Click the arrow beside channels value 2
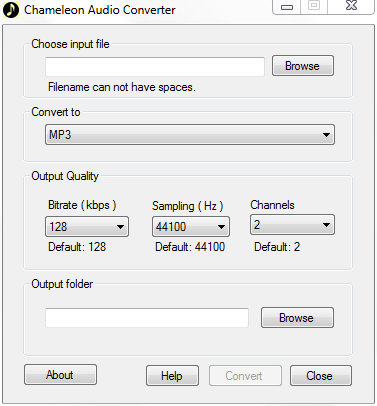The width and height of the screenshot is (377, 406). tap(326, 225)
